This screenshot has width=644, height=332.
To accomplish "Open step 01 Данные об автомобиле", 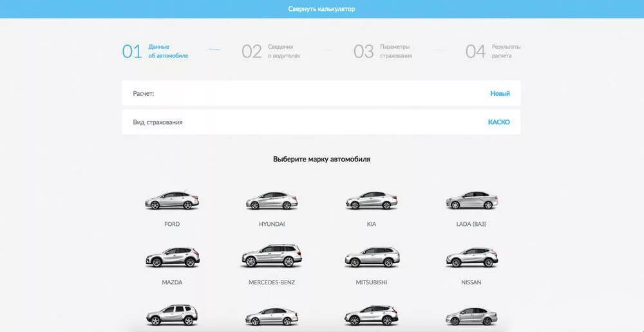I will [155, 51].
